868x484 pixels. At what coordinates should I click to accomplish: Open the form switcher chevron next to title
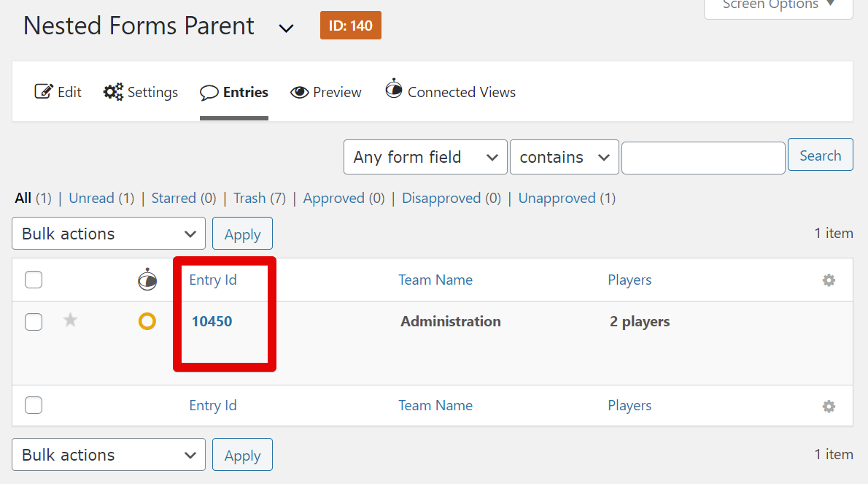tap(286, 28)
